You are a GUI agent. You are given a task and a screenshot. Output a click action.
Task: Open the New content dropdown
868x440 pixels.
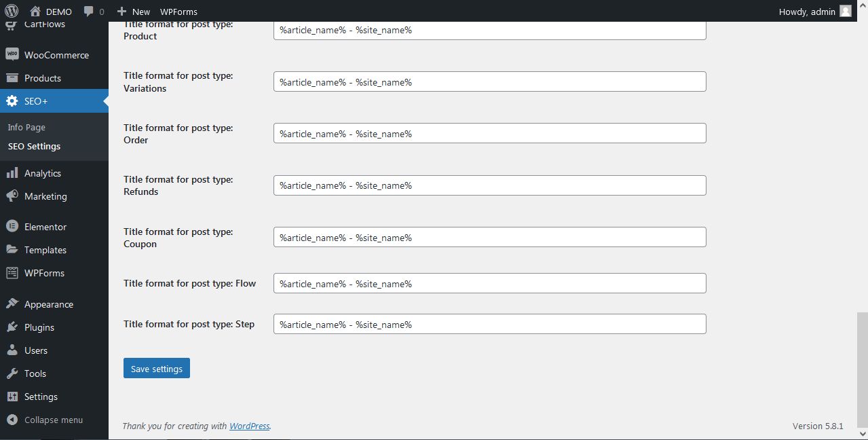tap(134, 12)
